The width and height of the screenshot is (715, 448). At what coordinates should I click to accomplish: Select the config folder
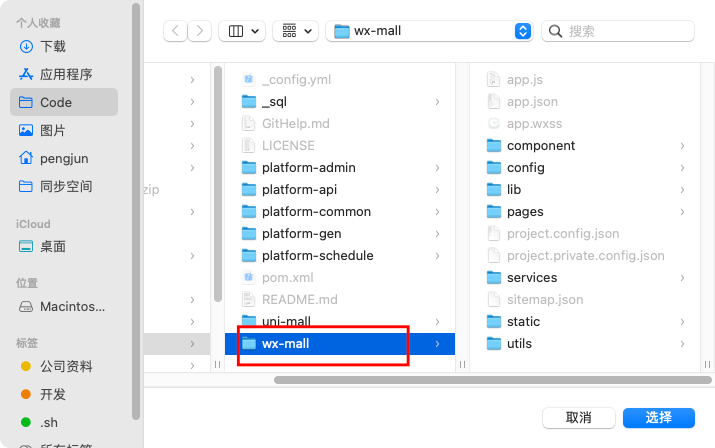[585, 167]
